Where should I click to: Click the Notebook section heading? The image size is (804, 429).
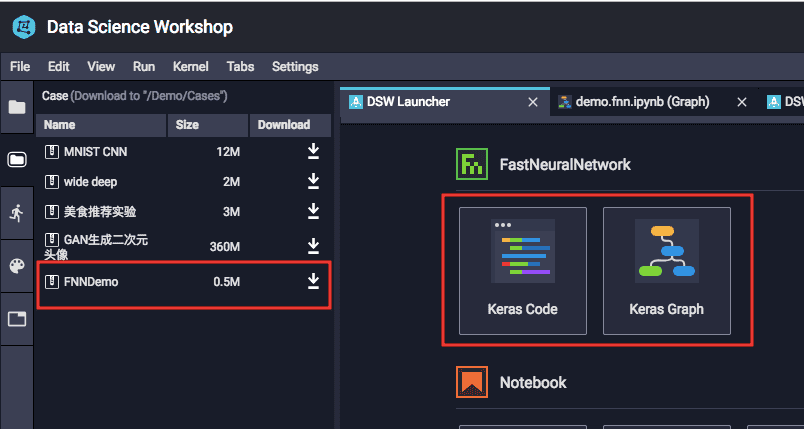click(x=533, y=382)
